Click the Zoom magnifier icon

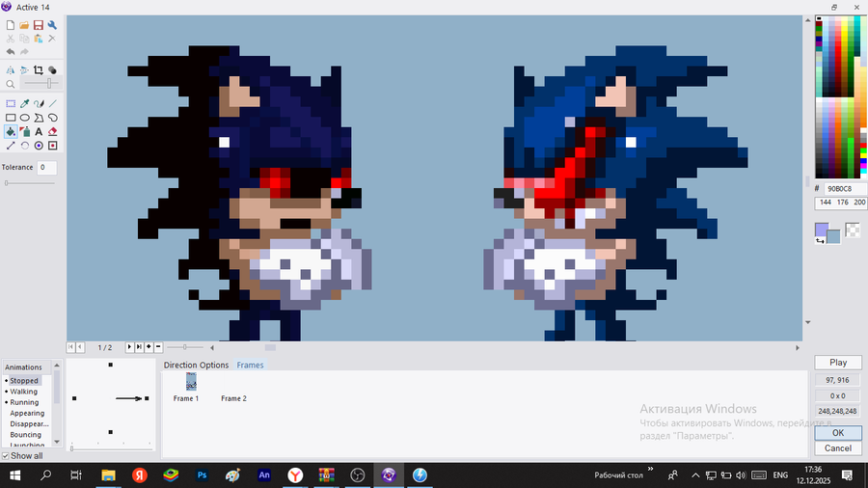(11, 84)
